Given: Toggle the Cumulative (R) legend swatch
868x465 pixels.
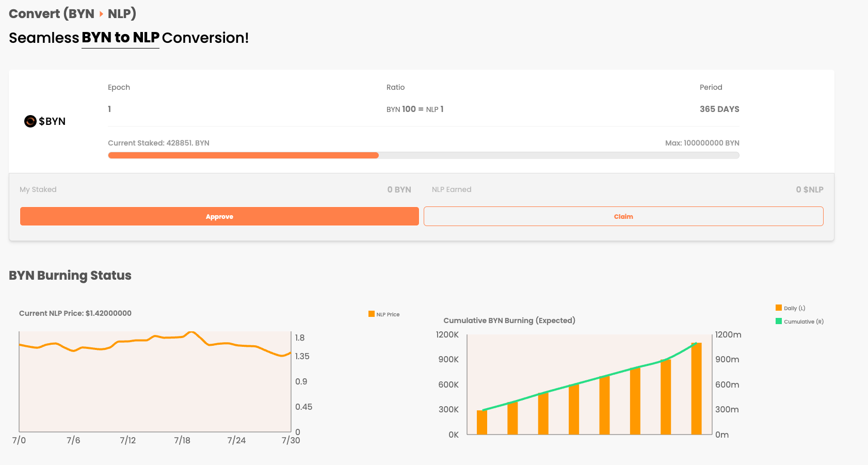Looking at the screenshot, I should click(x=779, y=321).
